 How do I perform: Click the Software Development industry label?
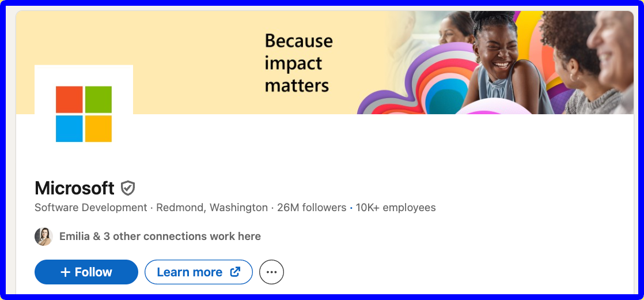(x=91, y=208)
